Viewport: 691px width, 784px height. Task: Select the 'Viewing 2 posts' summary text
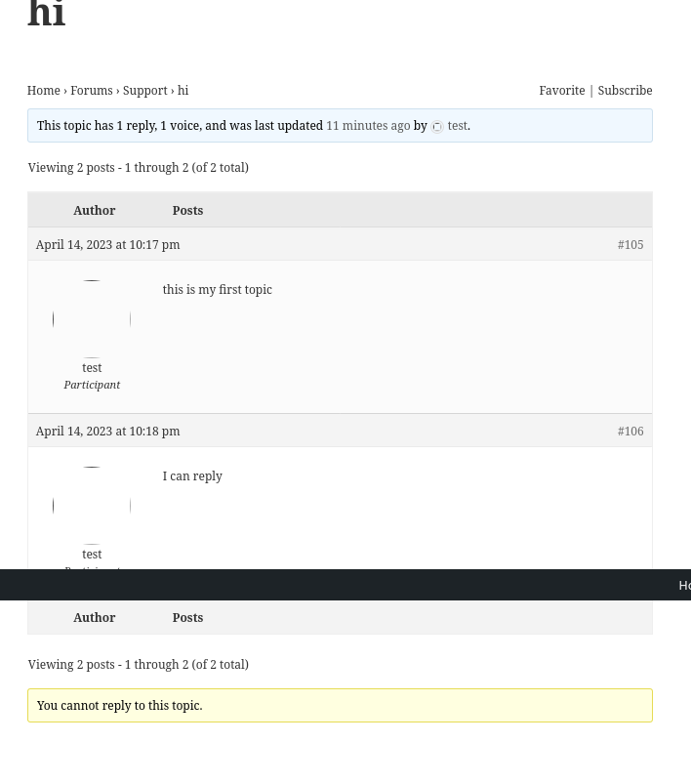click(138, 167)
